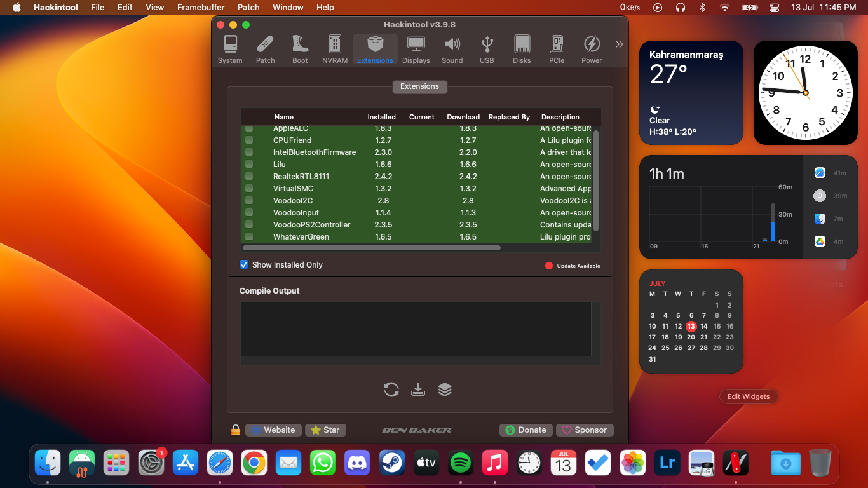Select the NVRAM toolbar icon
Viewport: 868px width, 488px height.
click(x=335, y=50)
